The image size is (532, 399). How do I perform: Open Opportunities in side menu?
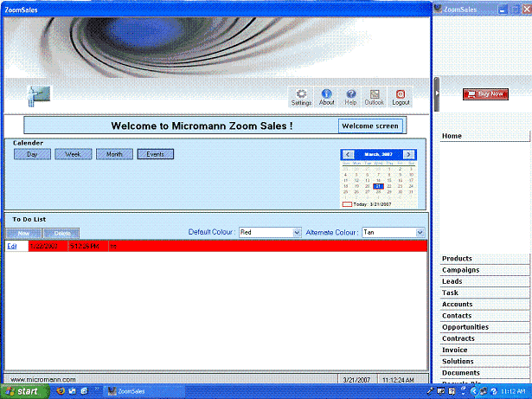pyautogui.click(x=484, y=327)
